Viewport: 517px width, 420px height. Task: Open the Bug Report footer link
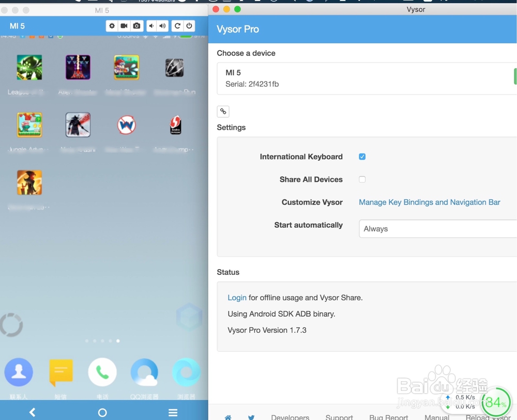click(x=388, y=417)
